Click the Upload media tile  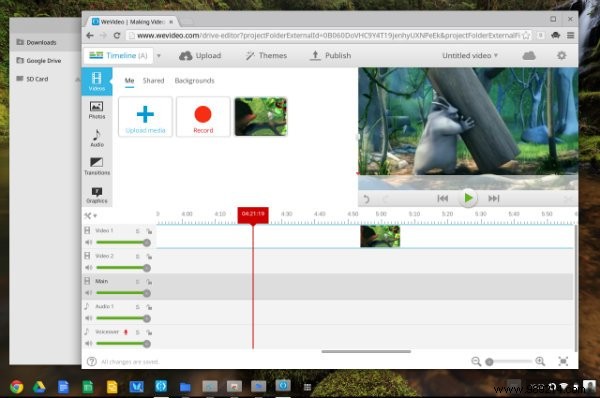coord(145,117)
